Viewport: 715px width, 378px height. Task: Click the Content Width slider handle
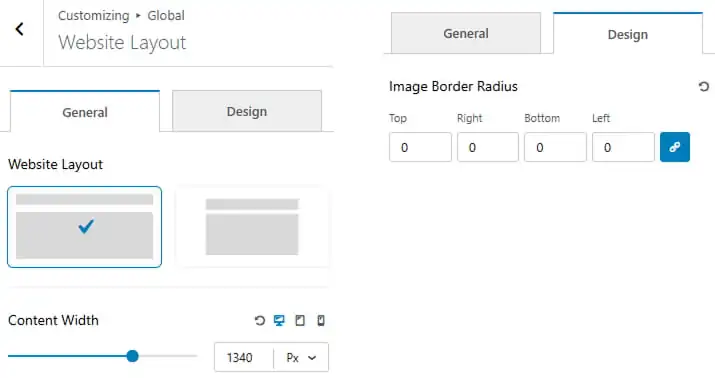click(x=132, y=356)
